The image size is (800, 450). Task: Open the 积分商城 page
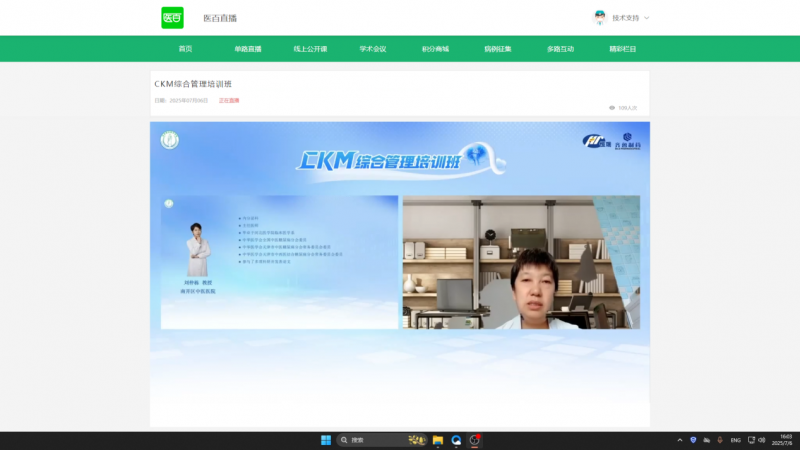point(435,49)
